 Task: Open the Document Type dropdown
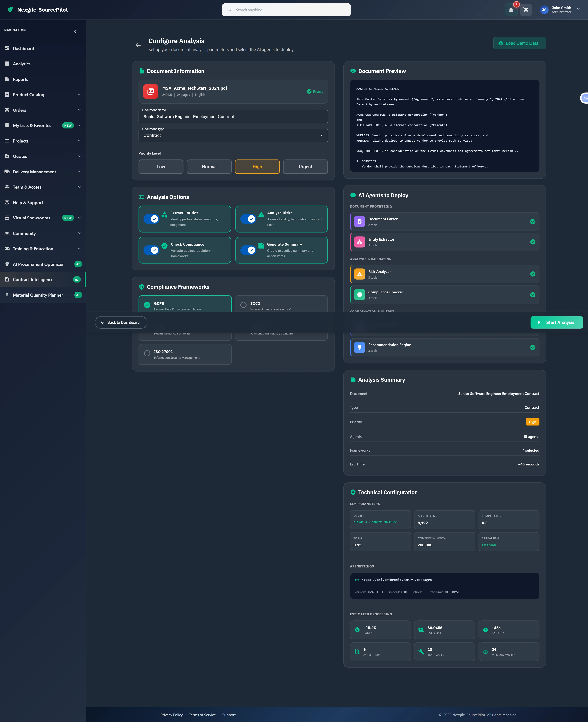click(x=321, y=135)
